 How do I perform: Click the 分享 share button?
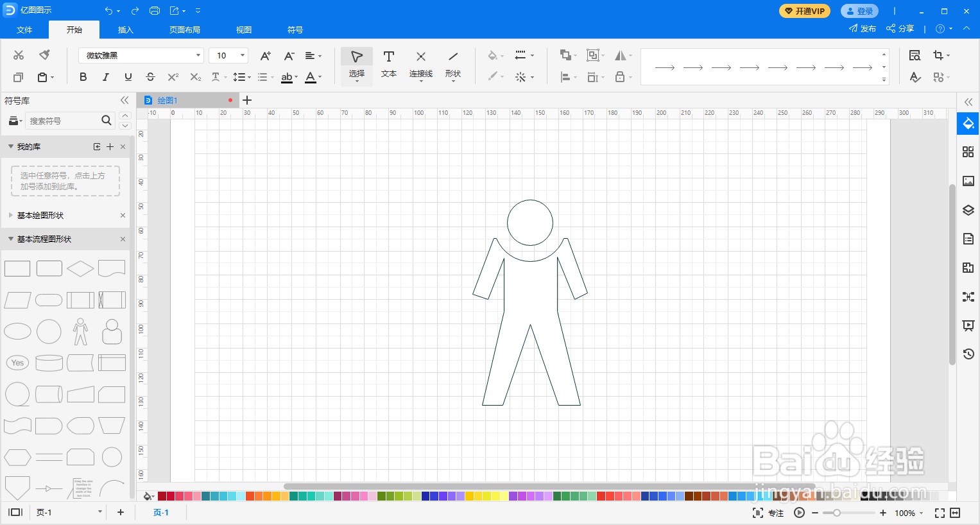point(900,29)
